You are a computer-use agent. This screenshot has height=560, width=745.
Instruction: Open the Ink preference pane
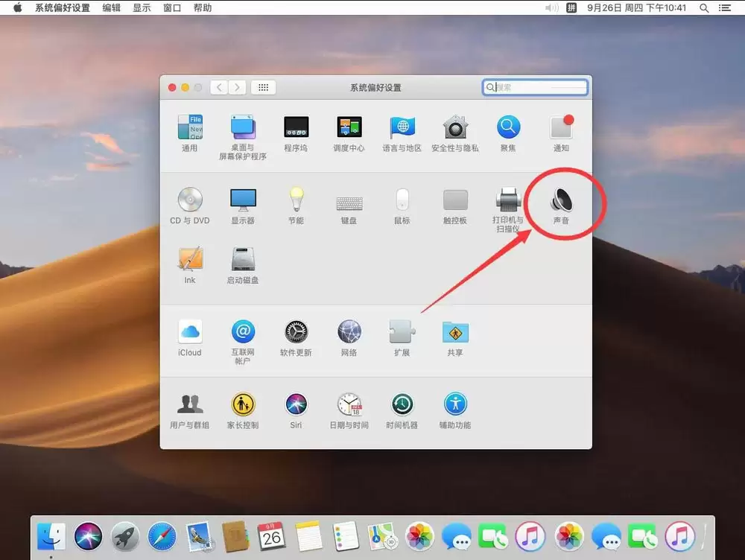189,265
